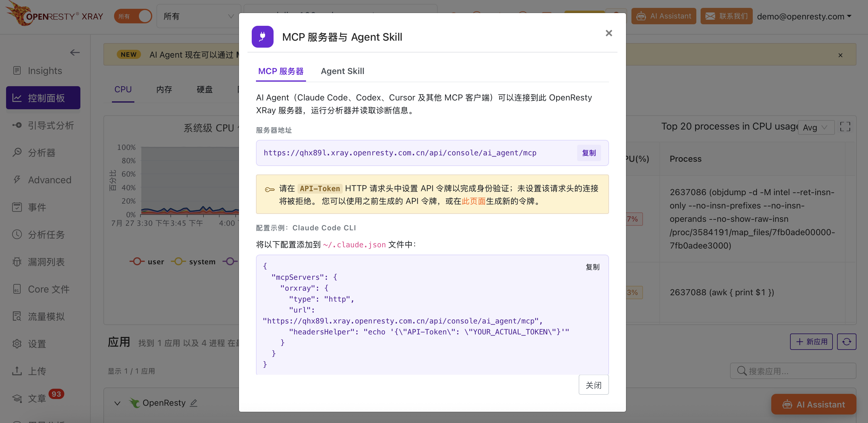868x423 pixels.
Task: Select the MCP 服务器 tab
Action: coord(281,71)
